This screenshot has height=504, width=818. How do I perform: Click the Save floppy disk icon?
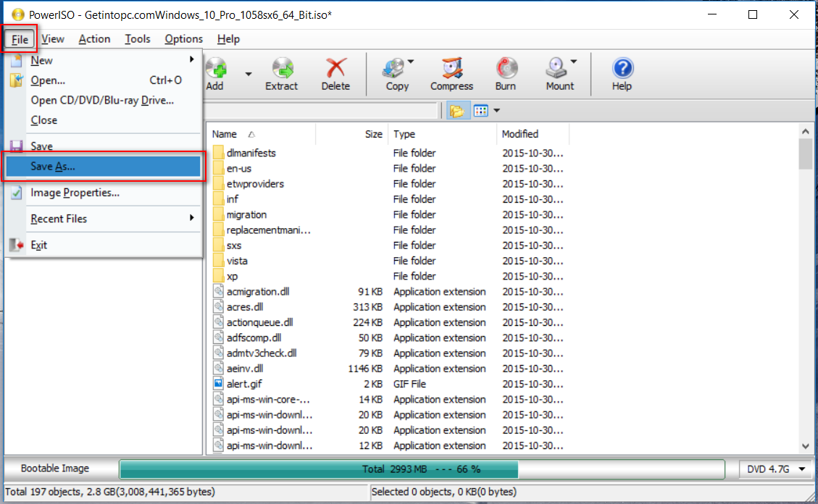click(x=16, y=146)
